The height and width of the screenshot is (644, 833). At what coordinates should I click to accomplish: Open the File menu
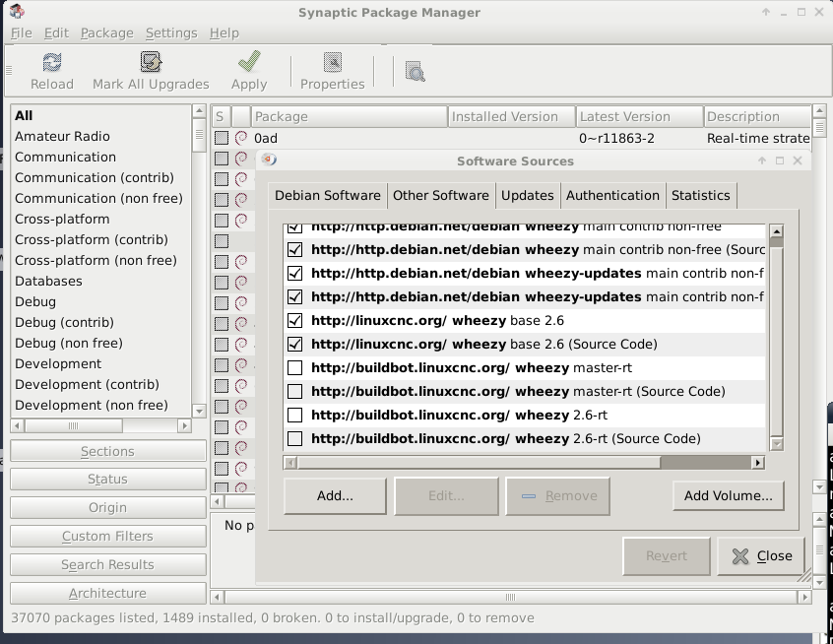tap(22, 32)
